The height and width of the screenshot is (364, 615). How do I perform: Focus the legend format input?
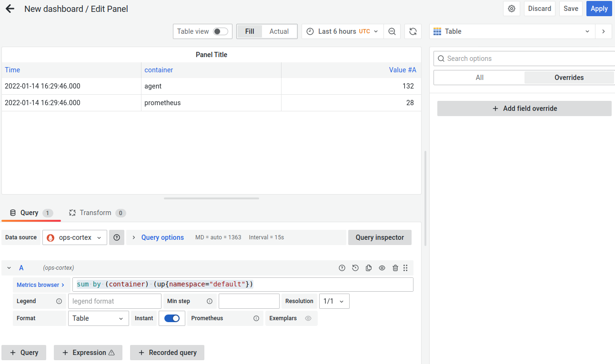[115, 301]
